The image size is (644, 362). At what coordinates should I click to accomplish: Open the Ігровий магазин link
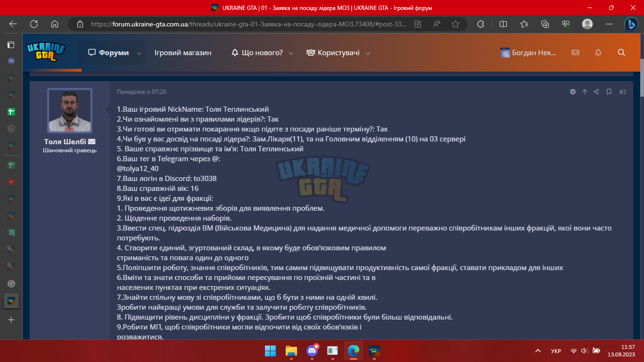(183, 53)
